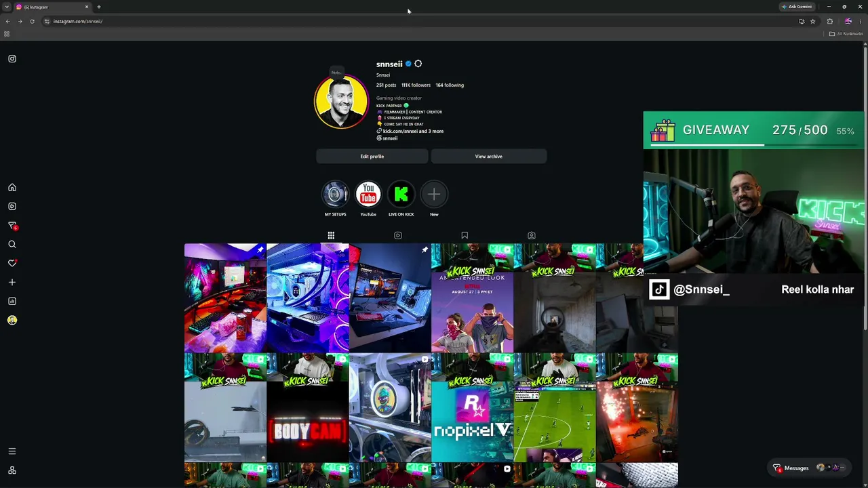
Task: Open Reels from the sidebar
Action: click(x=12, y=207)
